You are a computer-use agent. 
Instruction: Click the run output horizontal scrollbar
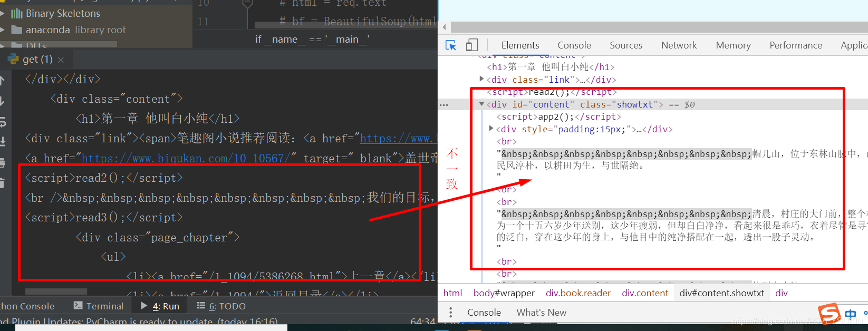(56, 291)
